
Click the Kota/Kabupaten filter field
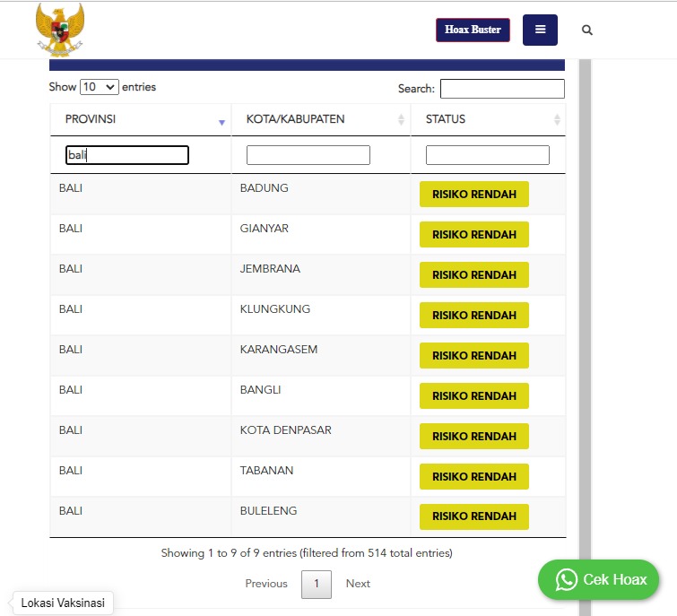[308, 155]
